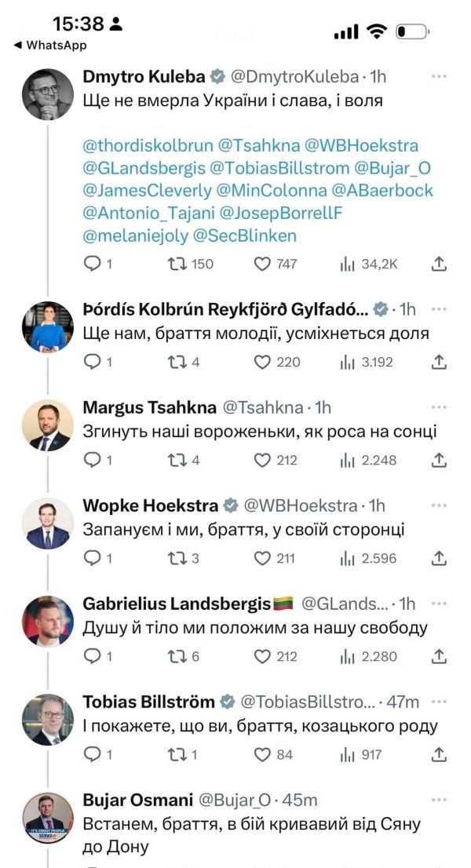This screenshot has height=868, width=471.
Task: Like Wopke Hoekstra's reply
Action: point(262,558)
